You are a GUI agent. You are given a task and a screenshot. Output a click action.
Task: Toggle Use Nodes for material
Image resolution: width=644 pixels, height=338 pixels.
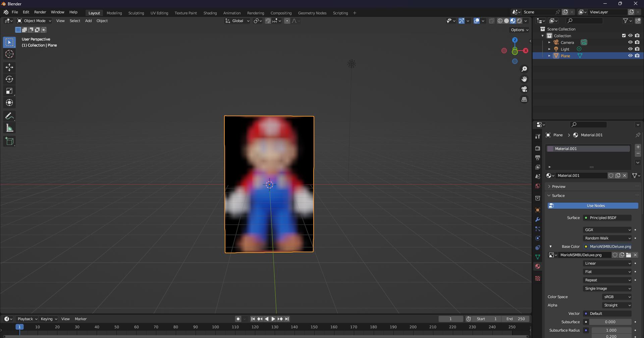[x=593, y=206]
